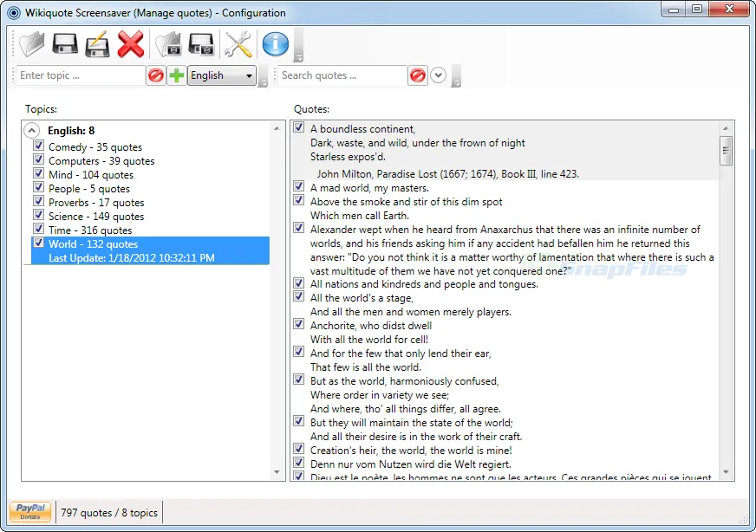Toggle the Science topic checkbox
This screenshot has width=756, height=532.
coord(38,214)
